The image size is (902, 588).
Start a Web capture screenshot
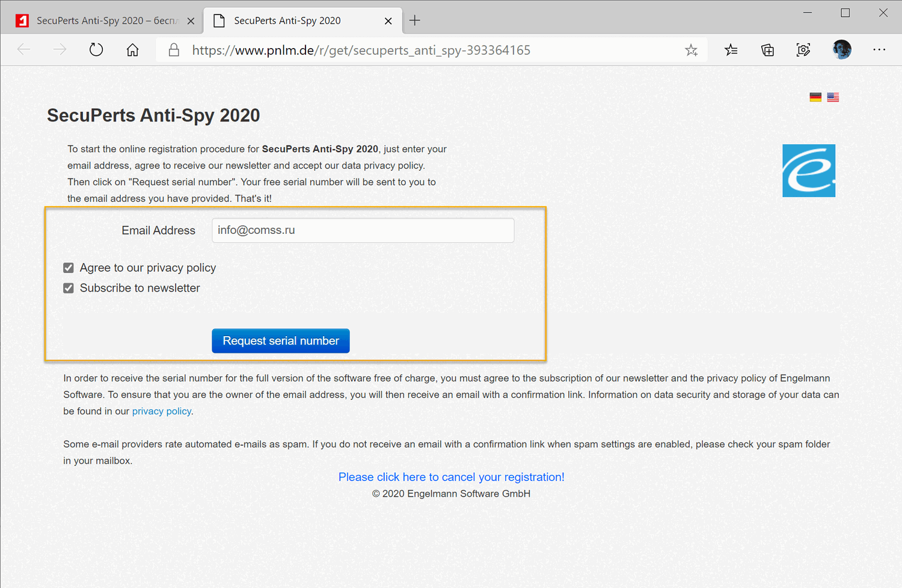click(x=803, y=50)
